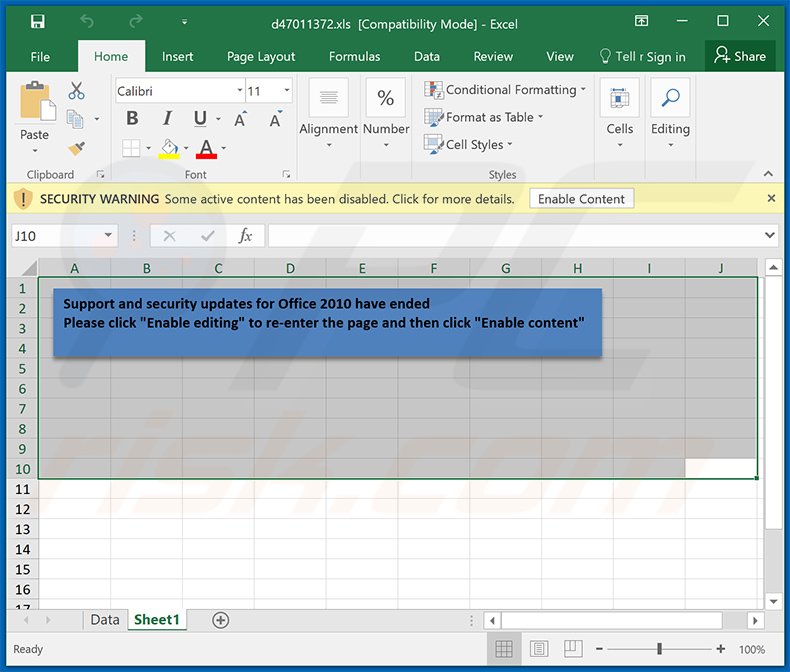Toggle Underline formatting

pyautogui.click(x=201, y=118)
